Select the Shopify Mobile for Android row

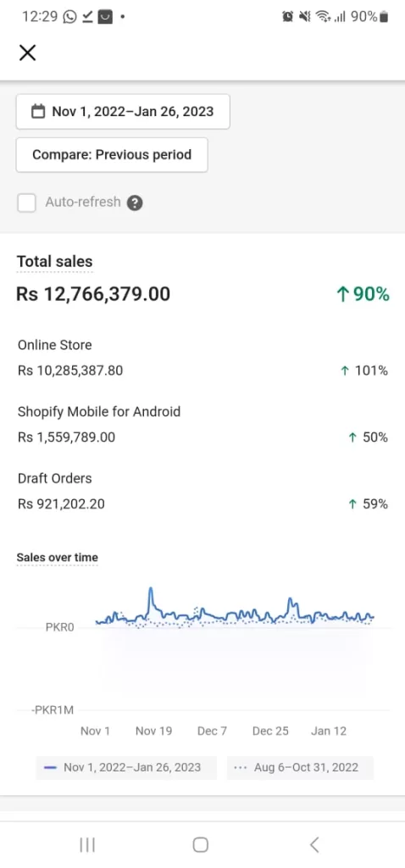point(202,425)
